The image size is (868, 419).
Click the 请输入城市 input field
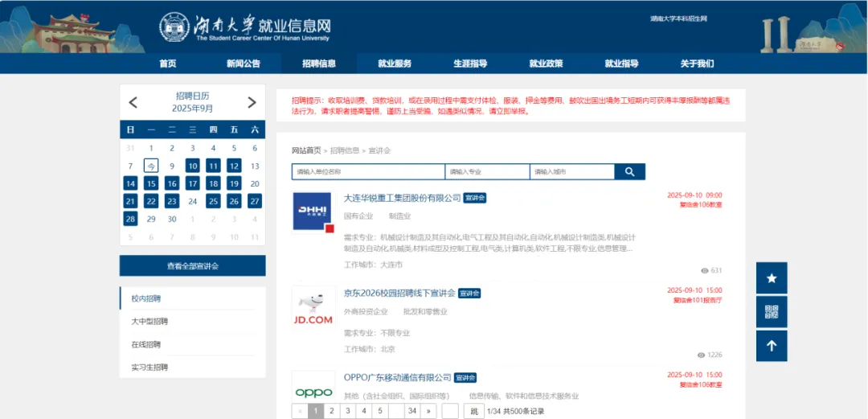click(572, 172)
